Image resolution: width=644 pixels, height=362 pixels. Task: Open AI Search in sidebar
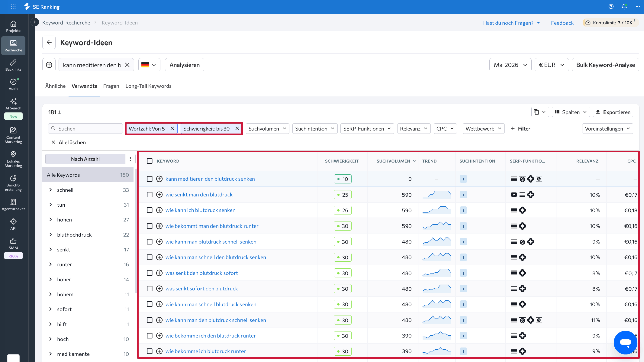tap(13, 104)
